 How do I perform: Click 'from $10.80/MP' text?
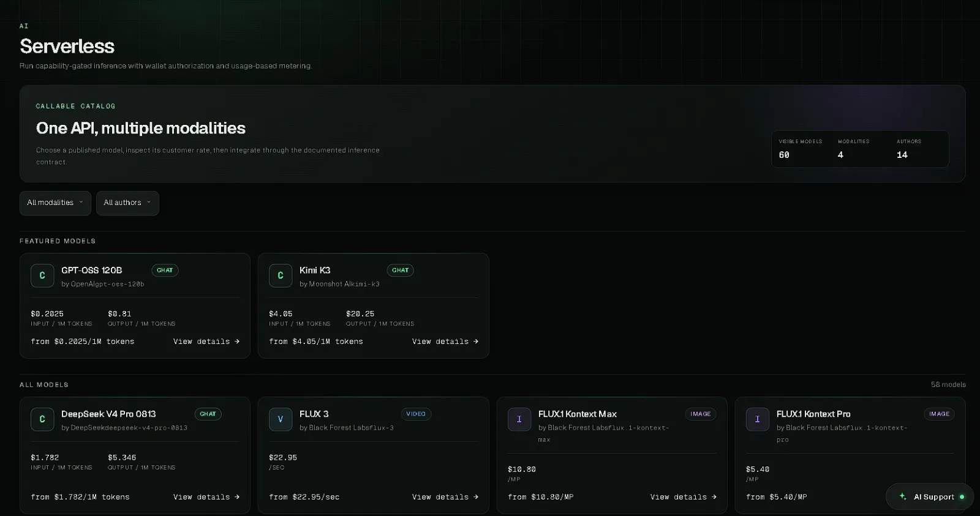tap(541, 497)
